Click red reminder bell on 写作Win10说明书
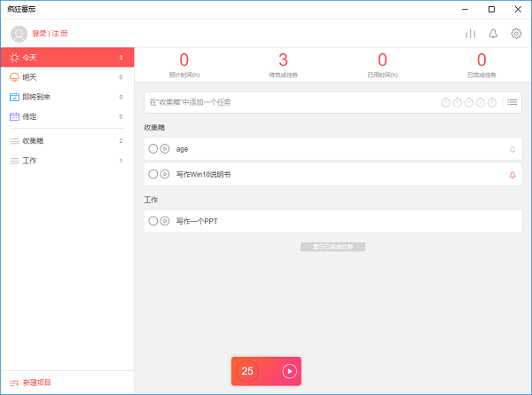The image size is (532, 395). 512,175
